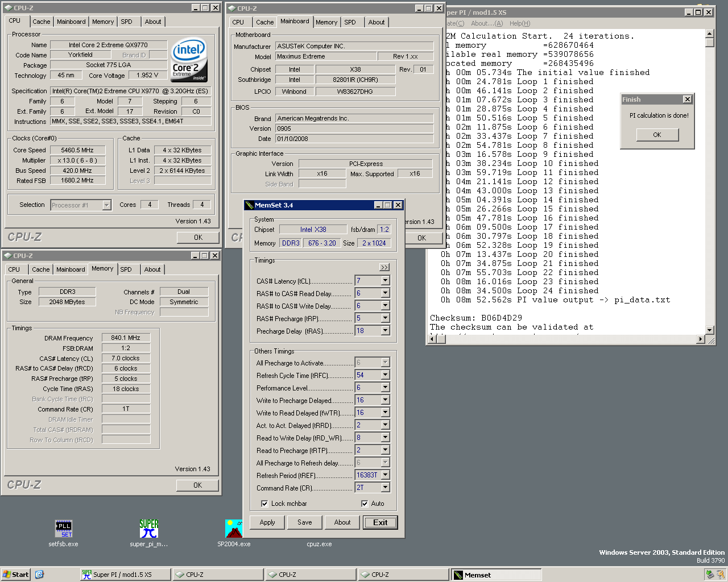Click the Super PI horizontal scroll left arrow
728x582 pixels.
(432, 339)
